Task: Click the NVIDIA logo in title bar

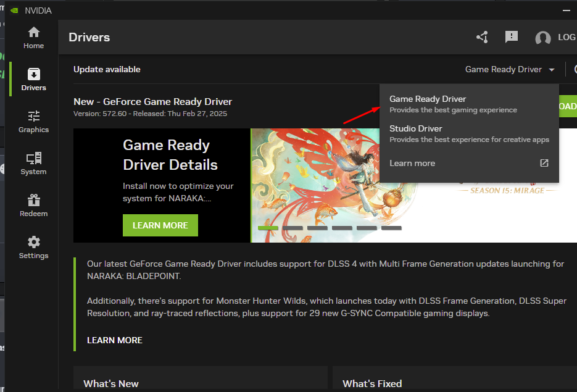Action: (x=14, y=10)
